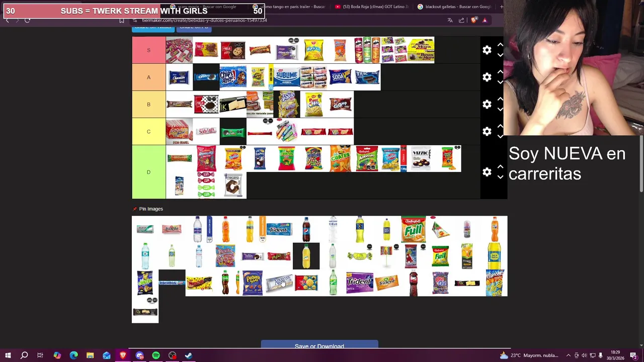The height and width of the screenshot is (362, 644).
Task: Select the Oreo pack in A tier
Action: [x=206, y=77]
